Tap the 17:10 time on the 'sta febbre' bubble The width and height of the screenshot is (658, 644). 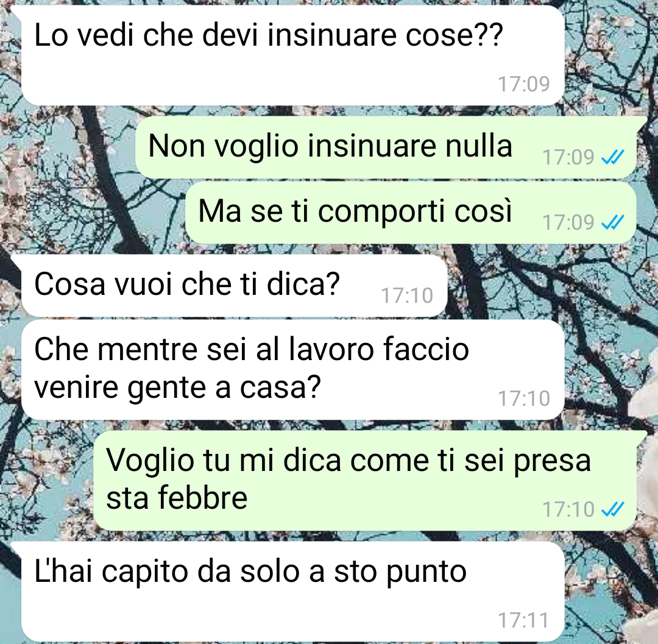pos(568,510)
